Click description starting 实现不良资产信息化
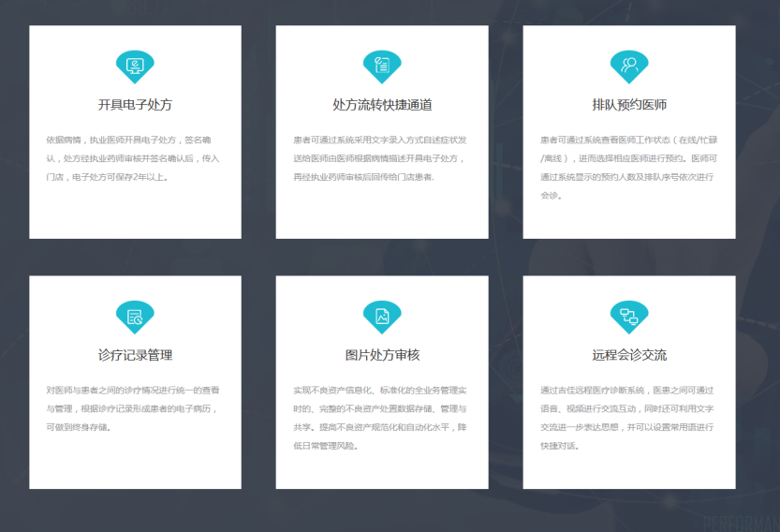The width and height of the screenshot is (780, 532). coord(380,418)
